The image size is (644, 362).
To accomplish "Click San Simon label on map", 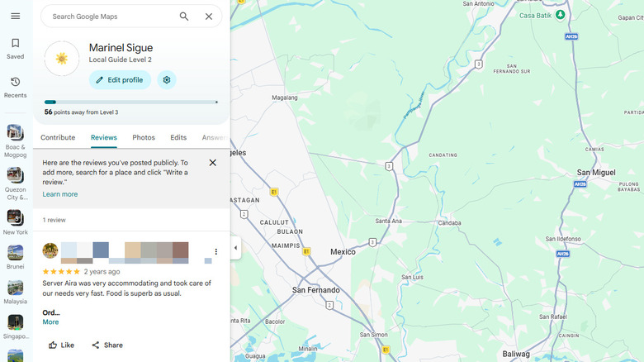I will click(x=373, y=335).
